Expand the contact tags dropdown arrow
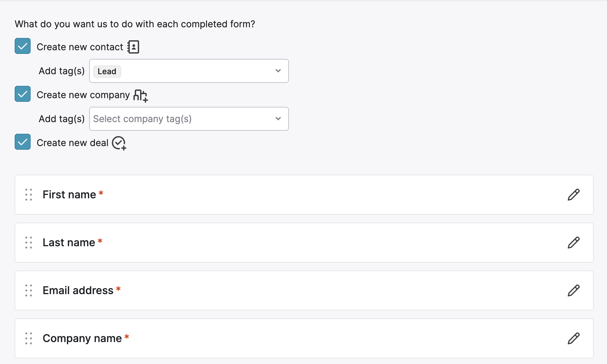607x364 pixels. (278, 71)
